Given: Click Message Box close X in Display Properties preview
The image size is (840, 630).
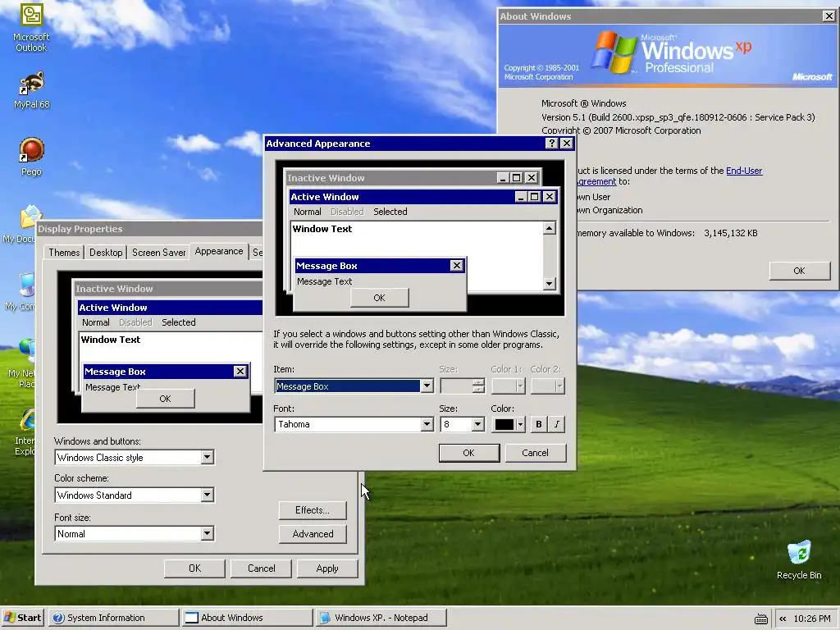Looking at the screenshot, I should (240, 372).
